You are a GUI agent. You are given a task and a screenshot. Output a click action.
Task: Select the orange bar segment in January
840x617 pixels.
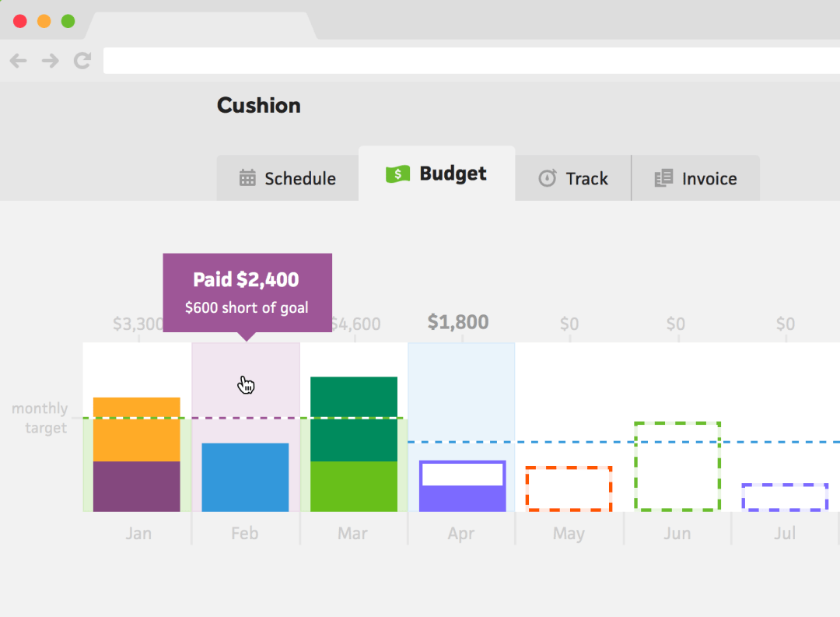click(137, 429)
